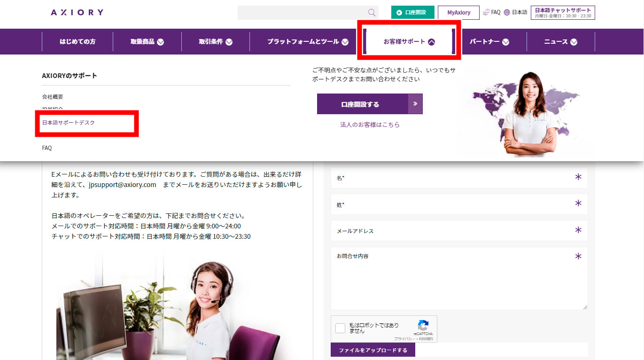Expand the ニュース menu chevron

click(x=574, y=42)
